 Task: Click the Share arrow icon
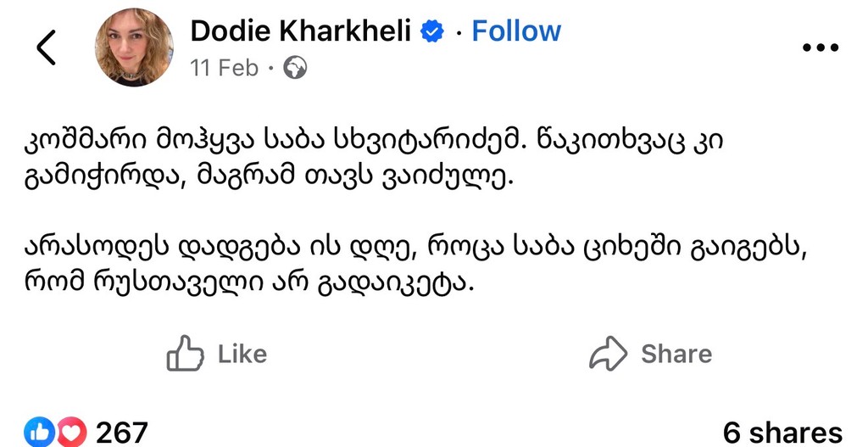coord(608,354)
